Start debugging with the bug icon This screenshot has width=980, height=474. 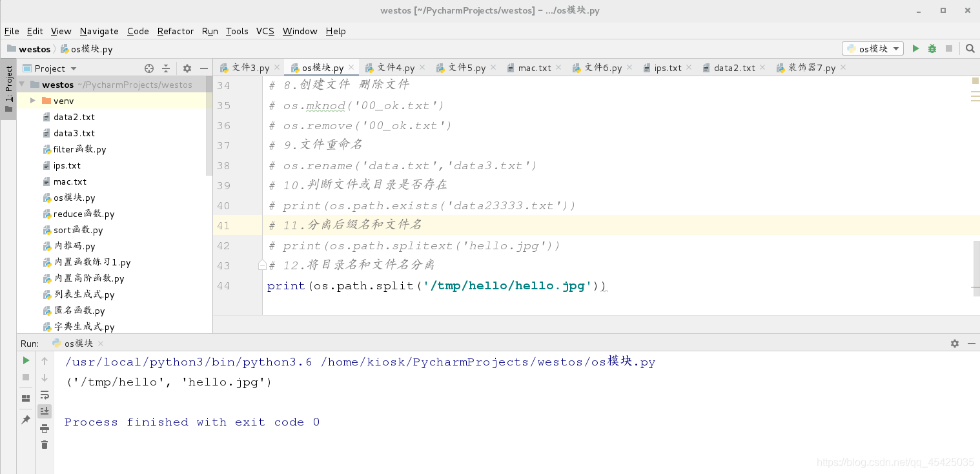pyautogui.click(x=932, y=48)
